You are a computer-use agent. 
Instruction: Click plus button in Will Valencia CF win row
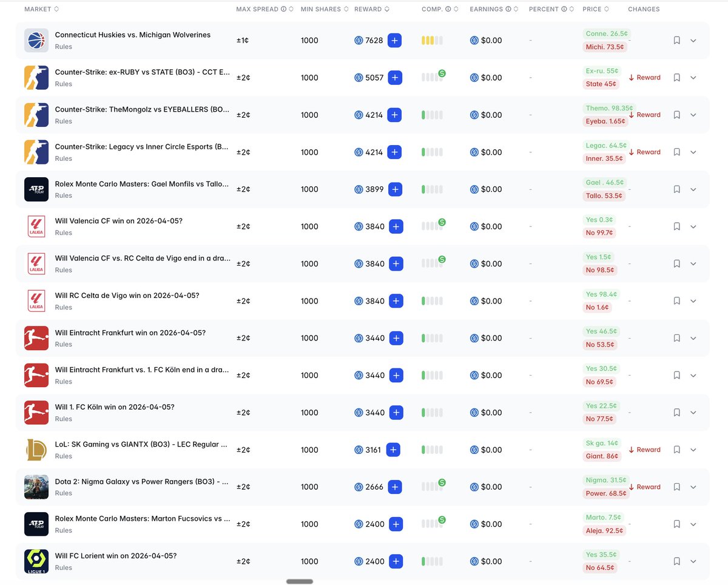(x=396, y=226)
